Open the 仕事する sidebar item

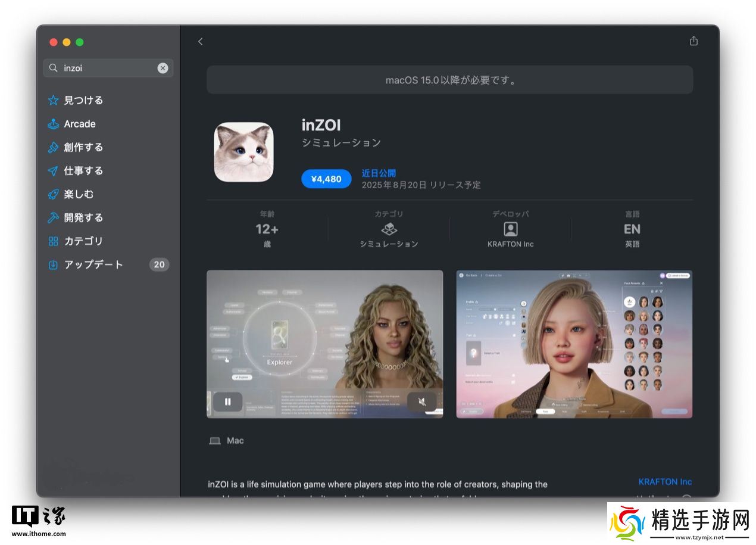pos(83,171)
